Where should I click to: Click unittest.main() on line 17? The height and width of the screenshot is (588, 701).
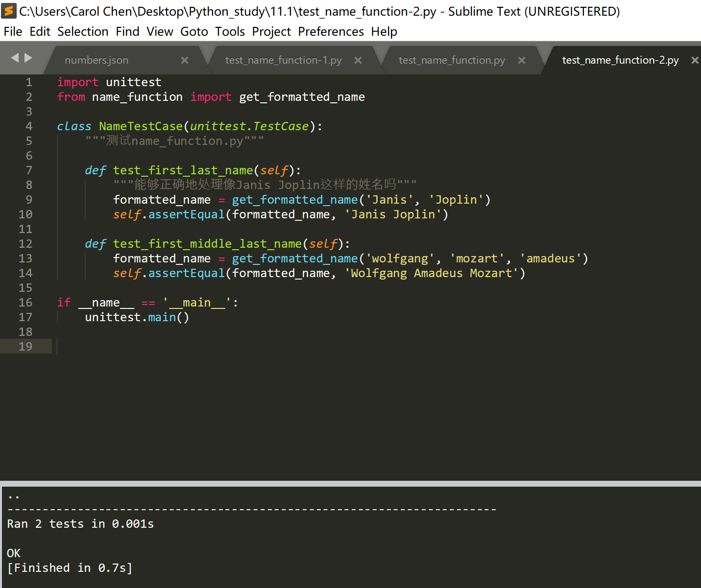137,317
